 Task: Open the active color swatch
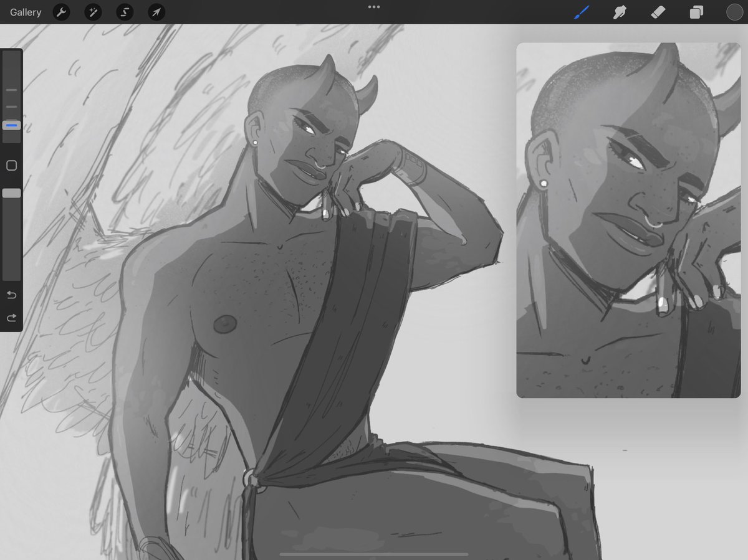(734, 12)
